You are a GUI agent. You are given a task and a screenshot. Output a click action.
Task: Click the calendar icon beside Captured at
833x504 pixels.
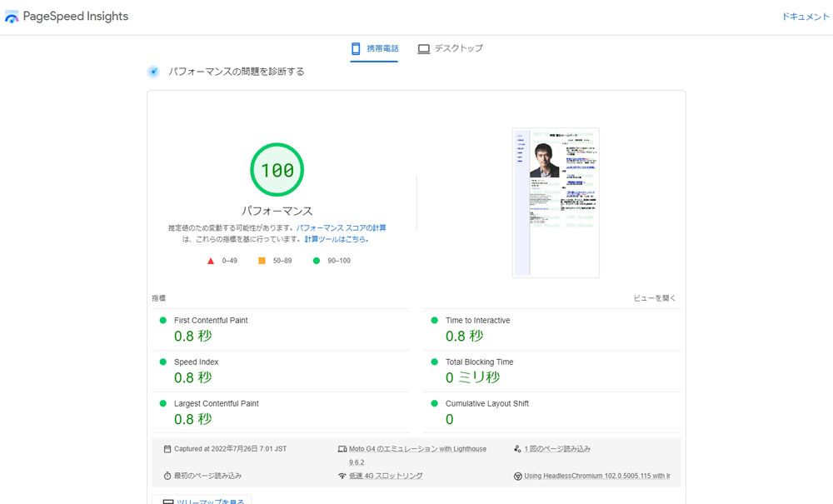coord(167,449)
